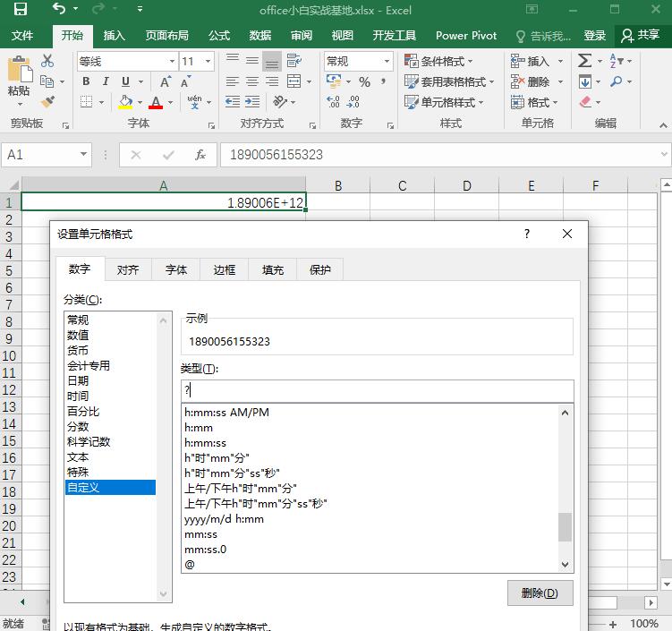Viewport: 672px width, 631px height.
Task: Collapse the ribbon
Action: (x=663, y=125)
